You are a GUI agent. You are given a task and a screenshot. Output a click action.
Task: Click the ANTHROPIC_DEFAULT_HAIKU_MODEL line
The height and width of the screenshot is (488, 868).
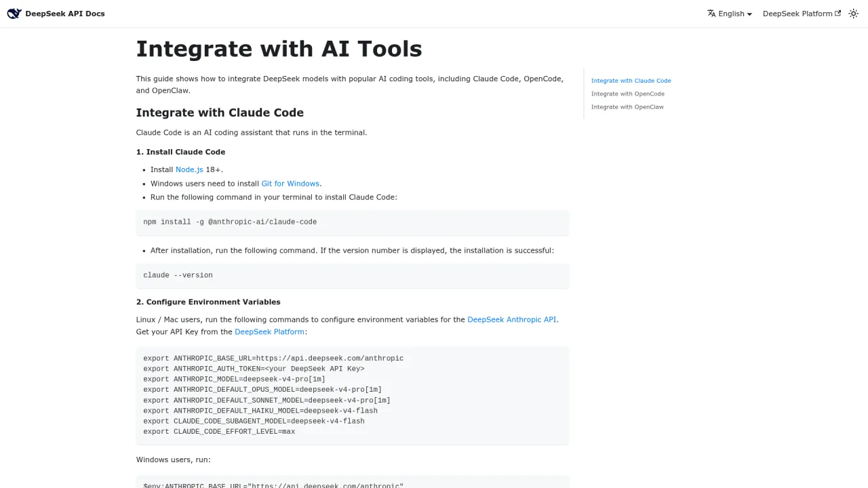tap(260, 411)
